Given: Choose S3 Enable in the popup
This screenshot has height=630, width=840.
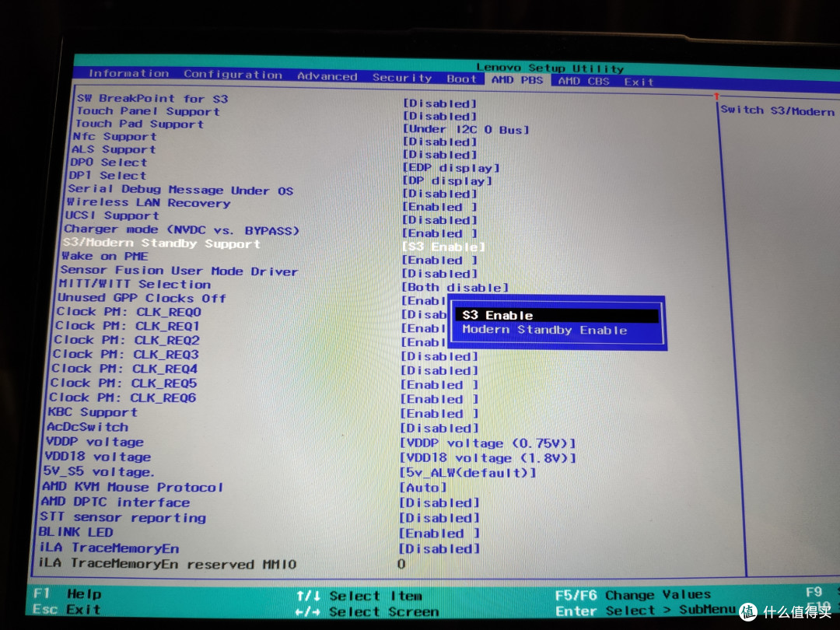Looking at the screenshot, I should 556,315.
